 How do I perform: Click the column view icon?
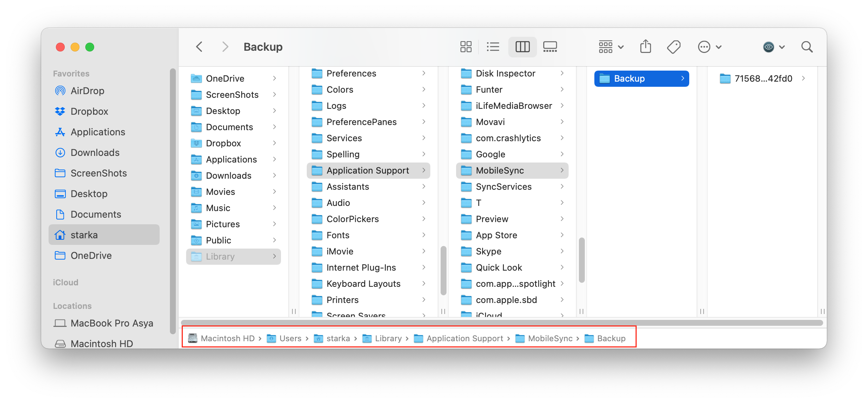pos(520,46)
